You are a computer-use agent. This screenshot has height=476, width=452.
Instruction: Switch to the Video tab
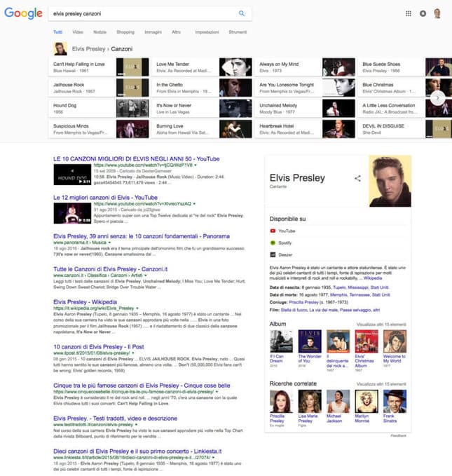78,32
